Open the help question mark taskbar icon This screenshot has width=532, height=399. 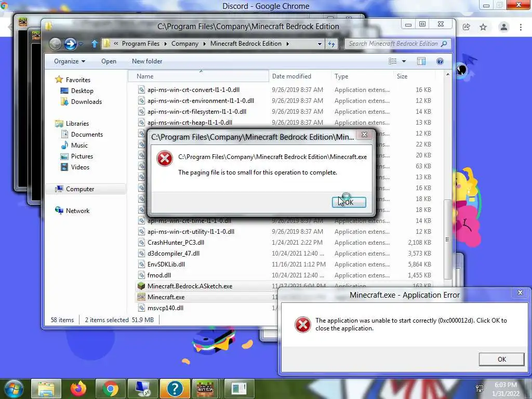click(175, 389)
